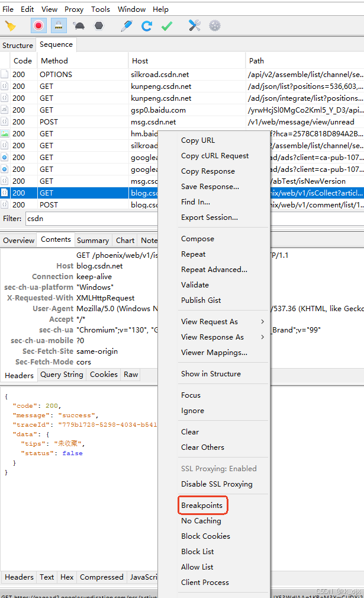Choose Copy cURL Request

click(214, 156)
